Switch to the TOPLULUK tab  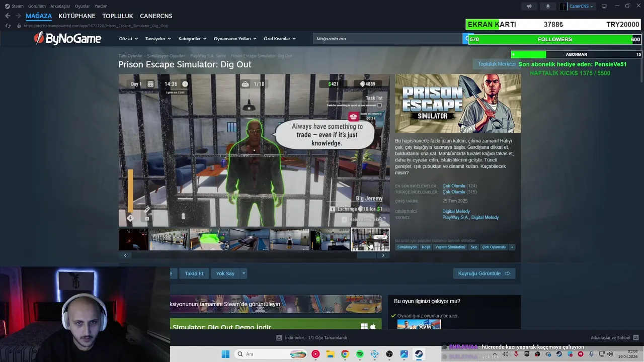pyautogui.click(x=118, y=16)
